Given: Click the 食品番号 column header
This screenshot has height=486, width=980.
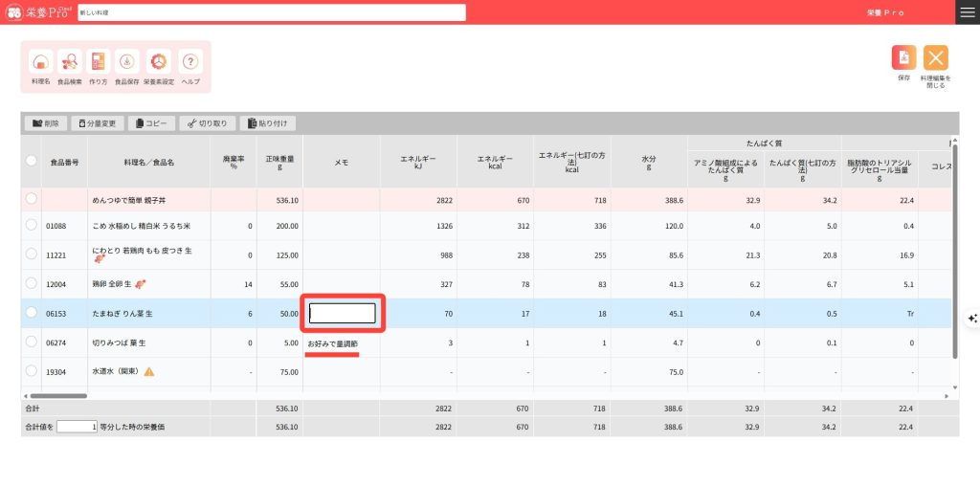Looking at the screenshot, I should (64, 162).
